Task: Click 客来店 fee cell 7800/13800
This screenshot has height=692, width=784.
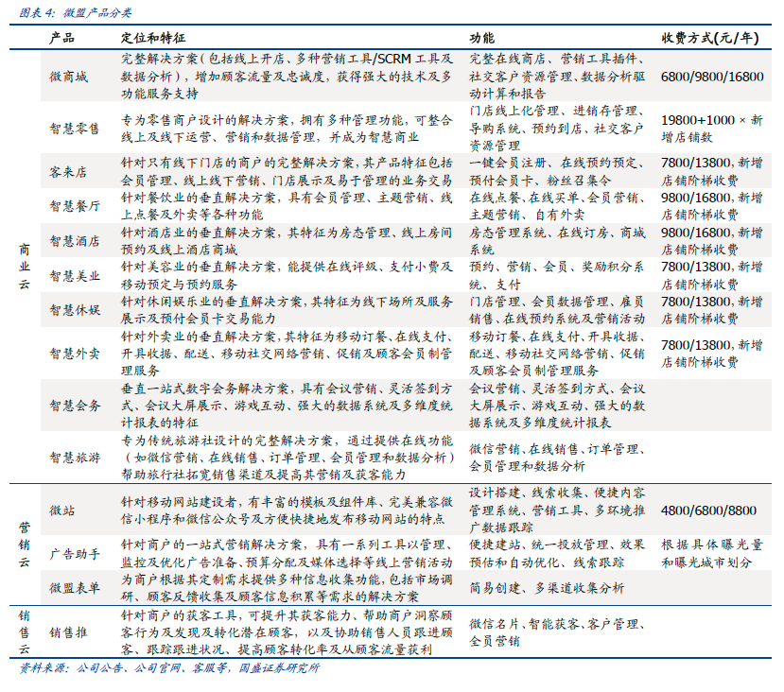Action: pyautogui.click(x=712, y=171)
